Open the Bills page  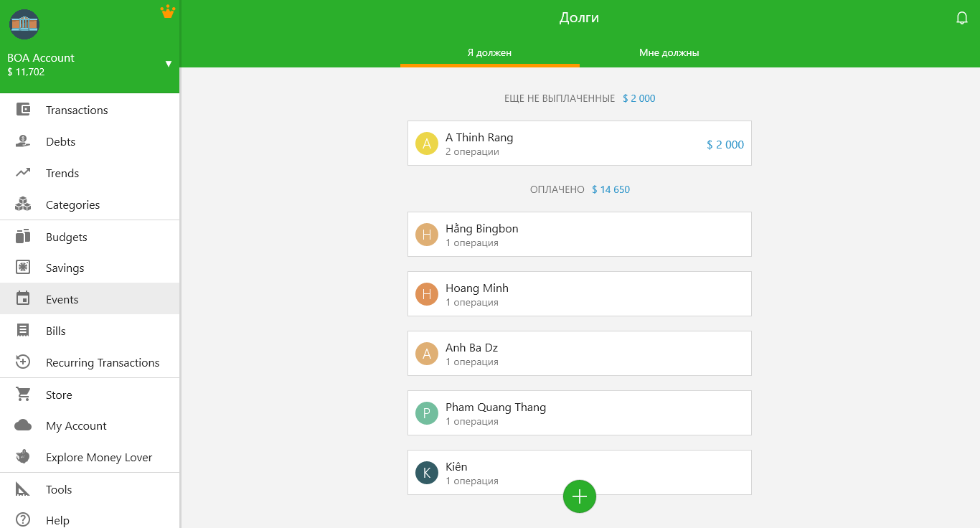[90, 331]
